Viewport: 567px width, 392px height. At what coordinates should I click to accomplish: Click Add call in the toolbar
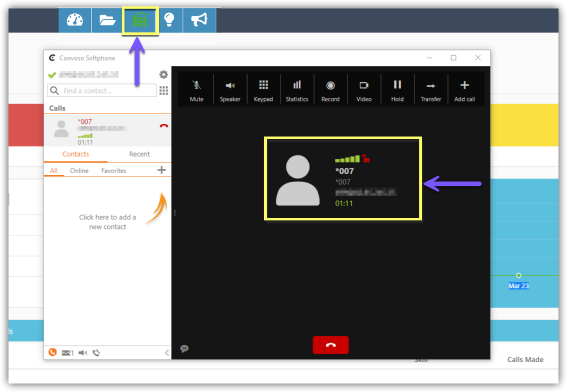[464, 90]
